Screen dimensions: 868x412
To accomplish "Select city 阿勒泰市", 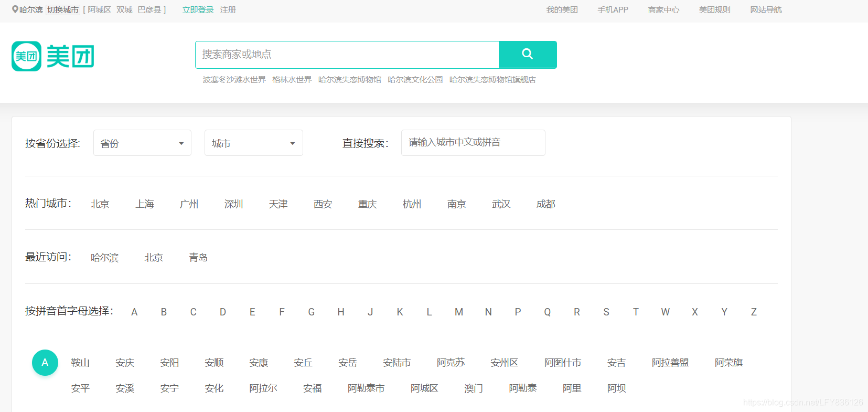I will coord(366,388).
